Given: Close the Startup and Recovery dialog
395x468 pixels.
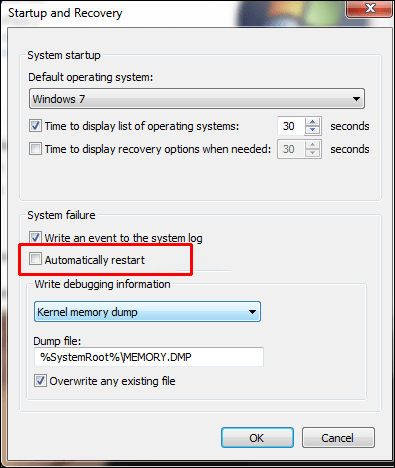Looking at the screenshot, I should click(370, 8).
